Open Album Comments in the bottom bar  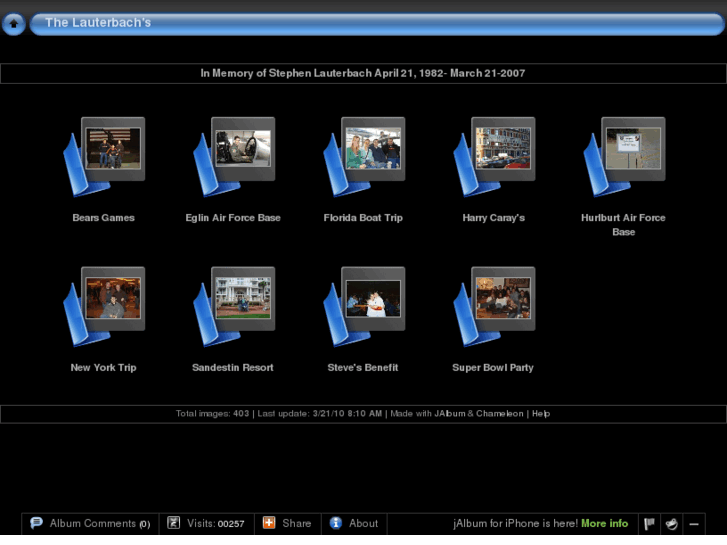point(90,524)
